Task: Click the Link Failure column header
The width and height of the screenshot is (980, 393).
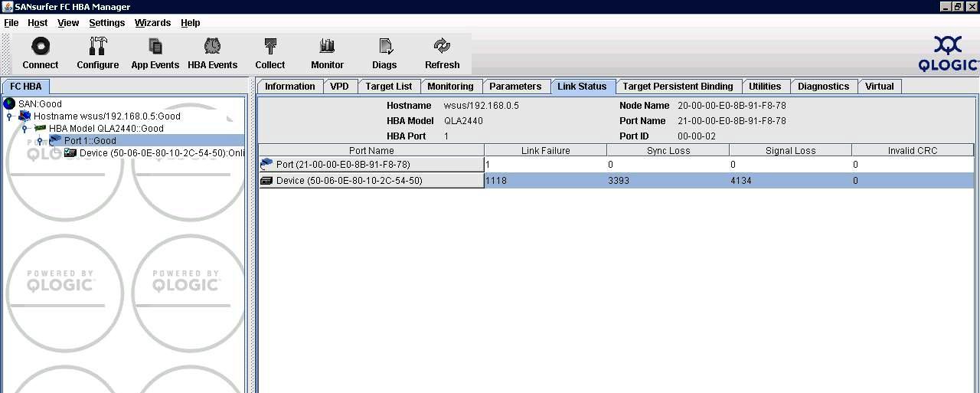Action: [545, 150]
